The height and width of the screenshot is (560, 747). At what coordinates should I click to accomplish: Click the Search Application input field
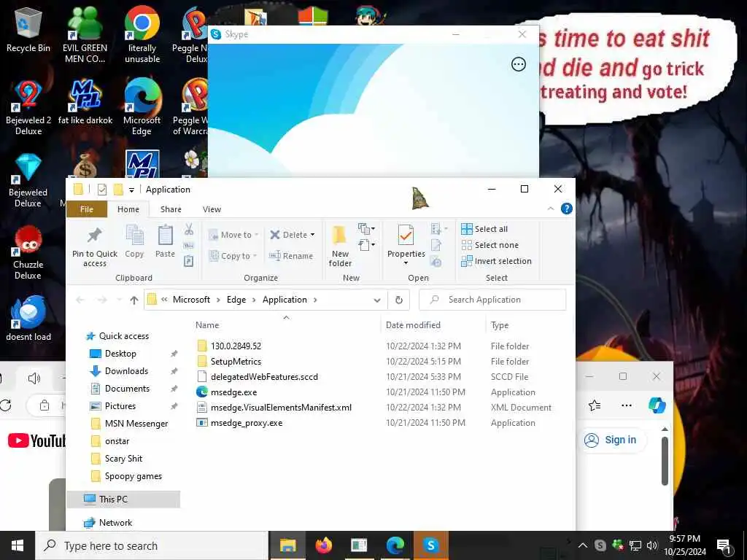492,300
